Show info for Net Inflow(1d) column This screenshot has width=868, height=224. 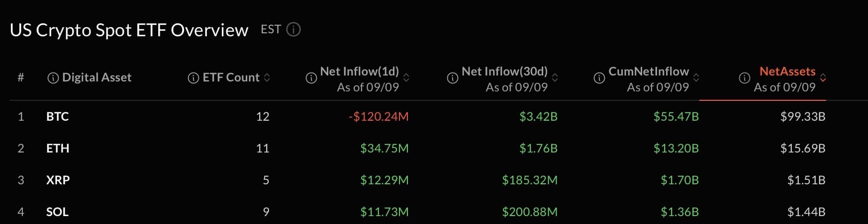[311, 78]
